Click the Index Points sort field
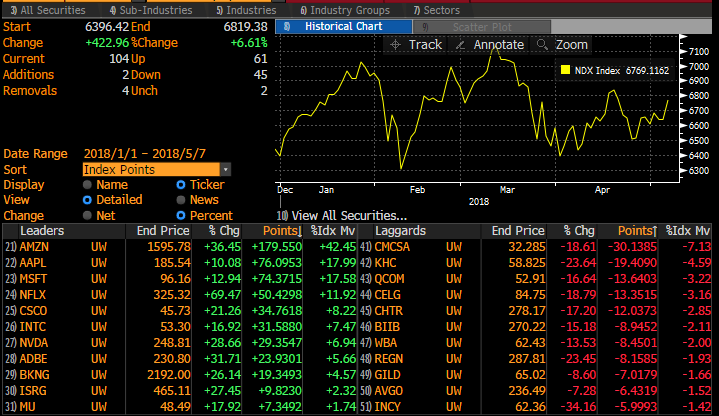The width and height of the screenshot is (719, 416). [152, 170]
